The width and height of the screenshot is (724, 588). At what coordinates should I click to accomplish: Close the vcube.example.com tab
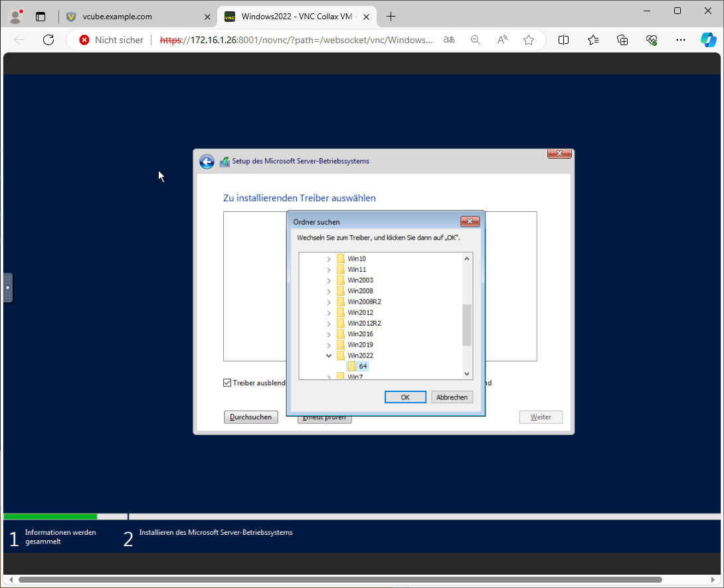(x=207, y=17)
